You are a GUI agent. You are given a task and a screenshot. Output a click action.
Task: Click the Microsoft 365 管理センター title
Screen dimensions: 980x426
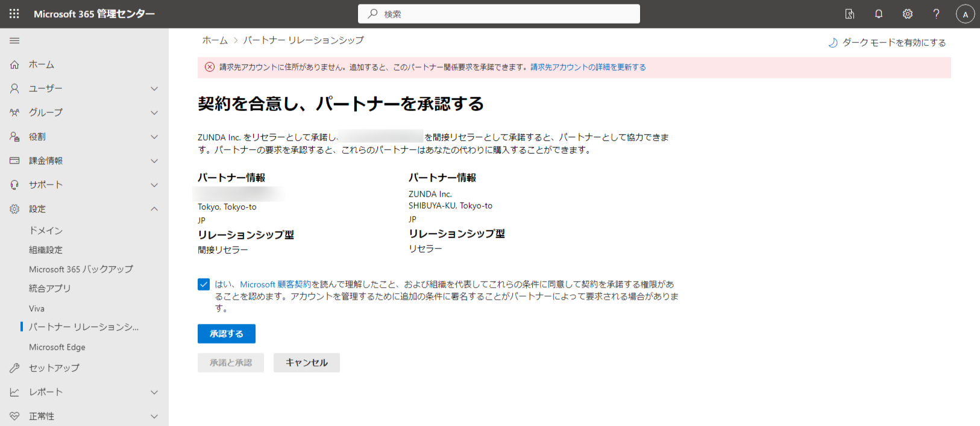point(95,14)
